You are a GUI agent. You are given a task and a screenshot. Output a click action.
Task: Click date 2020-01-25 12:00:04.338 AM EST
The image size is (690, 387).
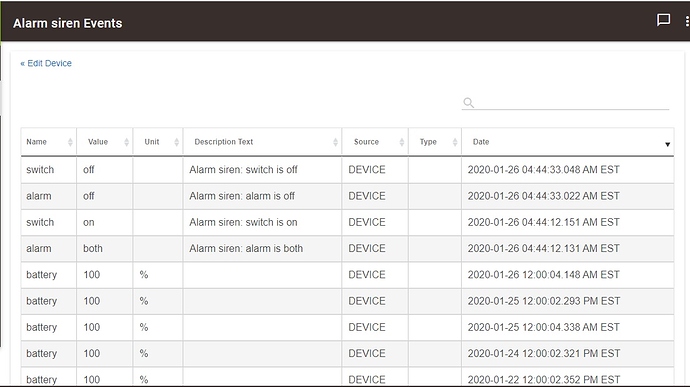[543, 327]
